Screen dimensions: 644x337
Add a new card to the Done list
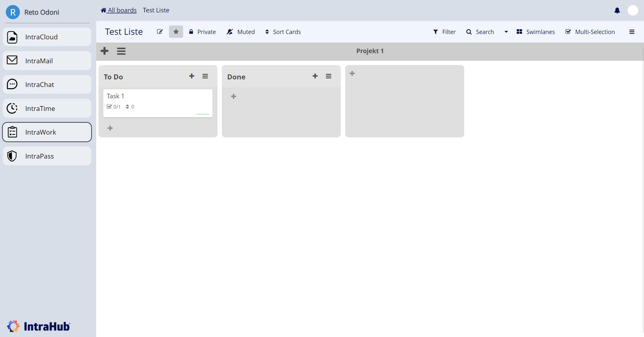click(315, 76)
